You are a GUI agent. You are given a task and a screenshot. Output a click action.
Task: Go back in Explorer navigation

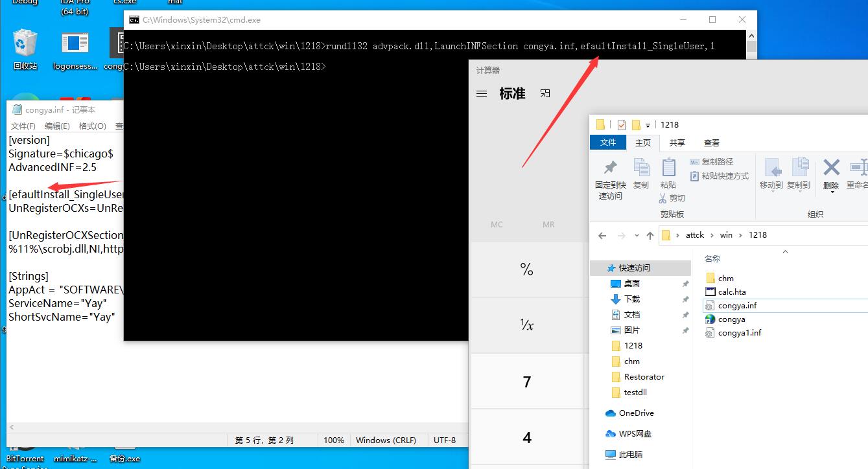coord(602,235)
